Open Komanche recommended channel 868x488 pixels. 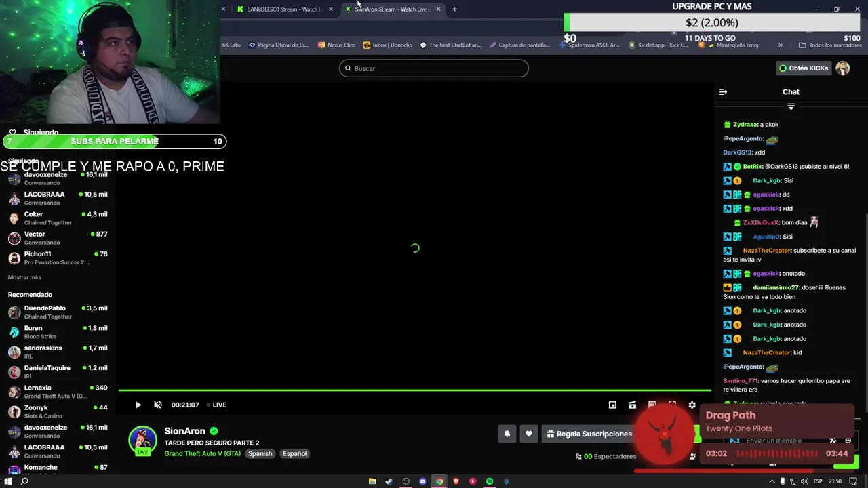[58, 469]
